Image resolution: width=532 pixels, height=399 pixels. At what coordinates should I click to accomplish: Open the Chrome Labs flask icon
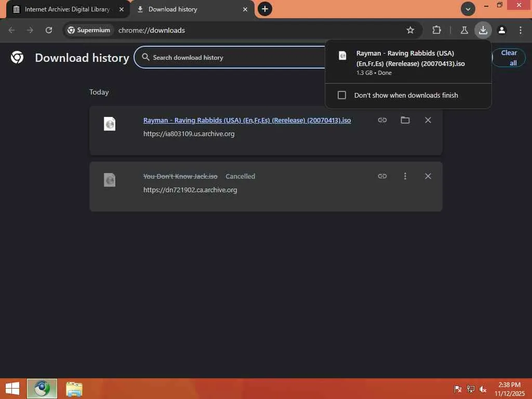464,30
